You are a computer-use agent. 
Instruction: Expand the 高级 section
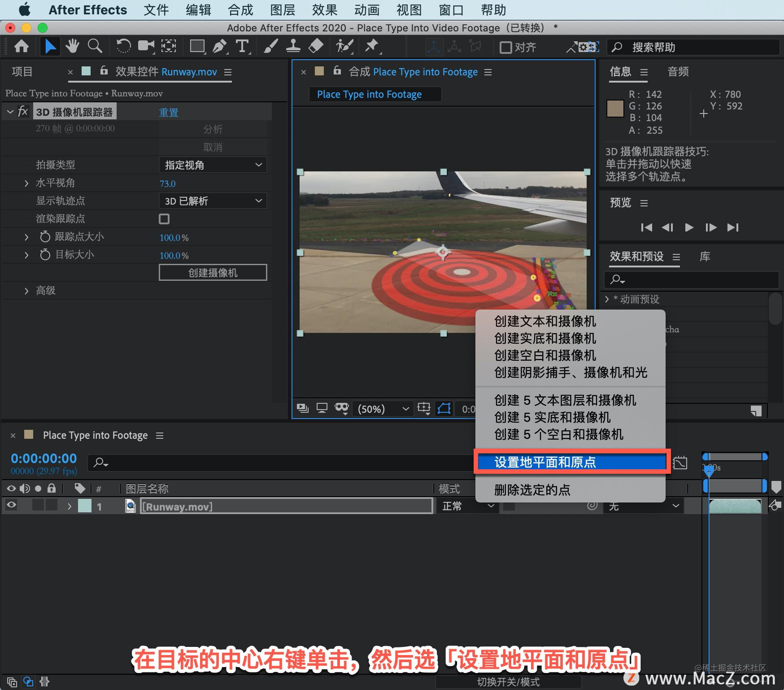[x=26, y=291]
